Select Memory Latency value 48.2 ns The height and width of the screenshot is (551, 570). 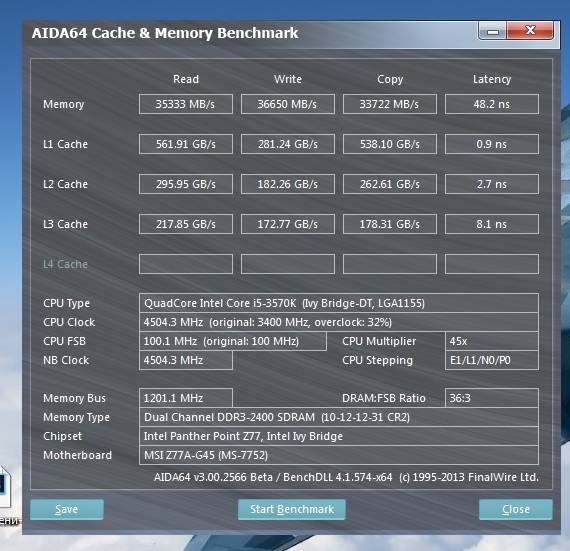point(492,104)
